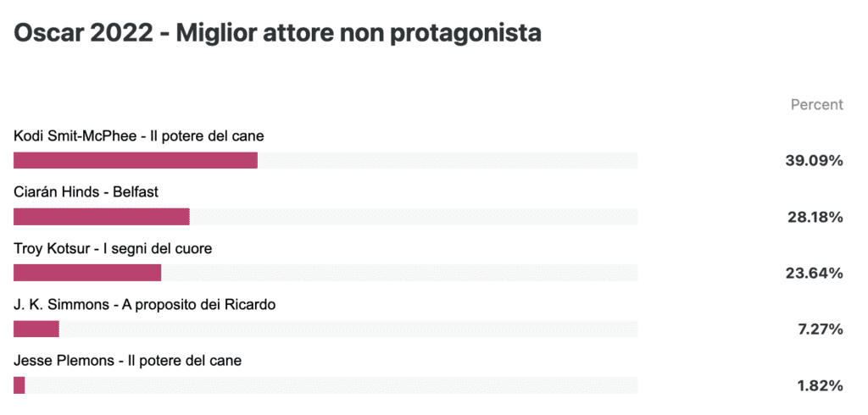
Task: Click the Jesse Plemons label text
Action: (x=127, y=361)
